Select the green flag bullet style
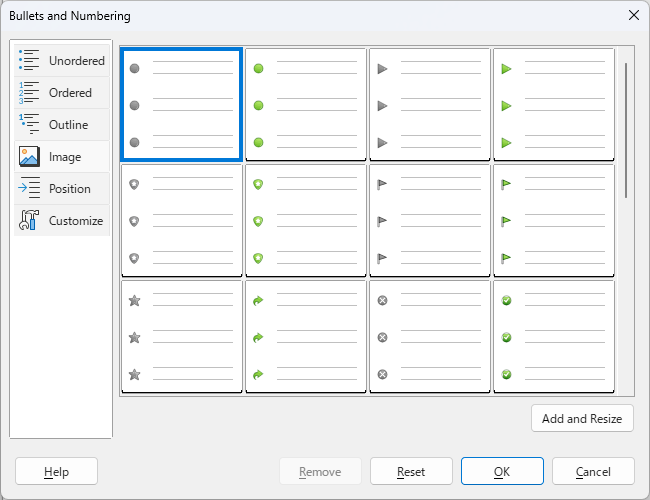Screen dimensions: 650x500 pos(553,220)
